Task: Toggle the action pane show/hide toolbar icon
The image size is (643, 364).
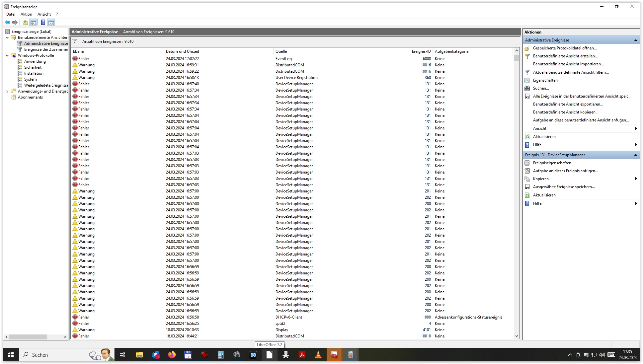Action: pos(51,22)
